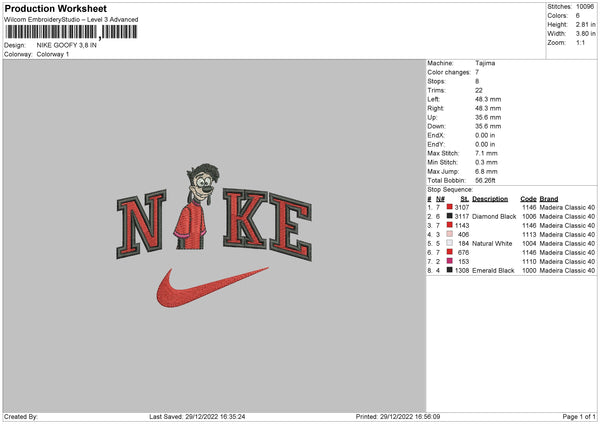The image size is (600, 424).
Task: Click the letter N in design preview
Action: pyautogui.click(x=141, y=224)
